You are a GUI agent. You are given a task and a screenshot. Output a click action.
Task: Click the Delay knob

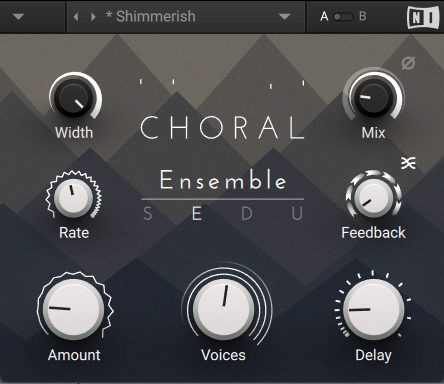coord(373,309)
